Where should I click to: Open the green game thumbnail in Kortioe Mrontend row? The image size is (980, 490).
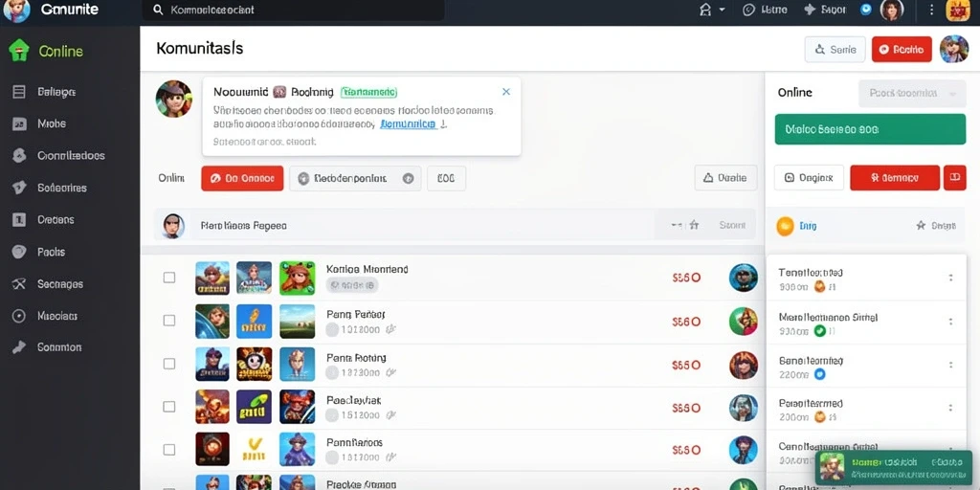(298, 278)
